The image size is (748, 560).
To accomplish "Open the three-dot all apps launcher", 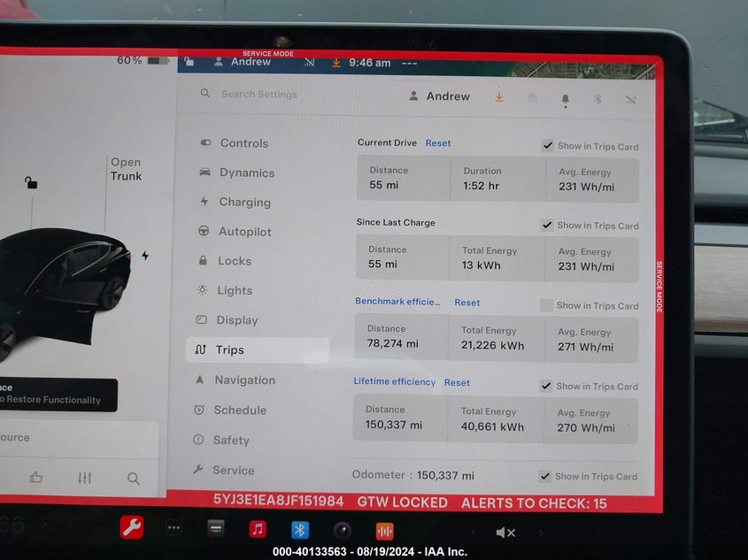I will click(174, 528).
